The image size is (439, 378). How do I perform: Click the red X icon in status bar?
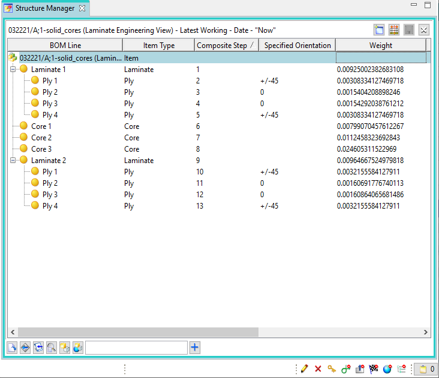(318, 369)
